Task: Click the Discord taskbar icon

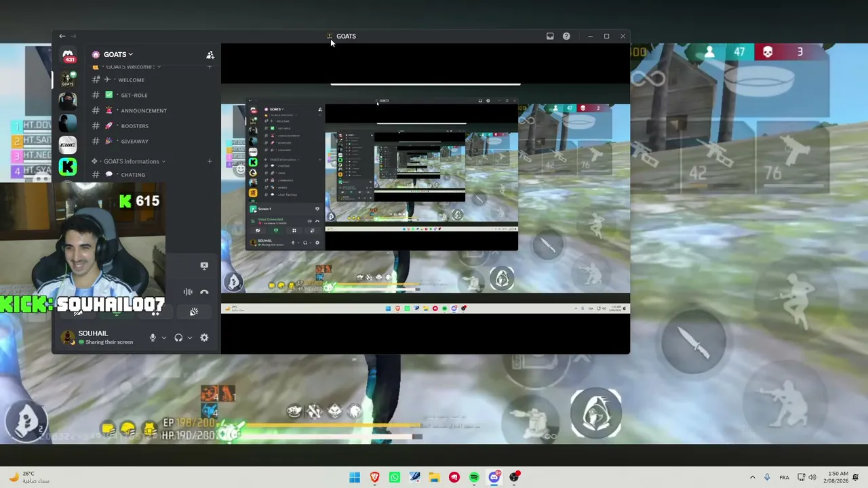Action: (494, 478)
